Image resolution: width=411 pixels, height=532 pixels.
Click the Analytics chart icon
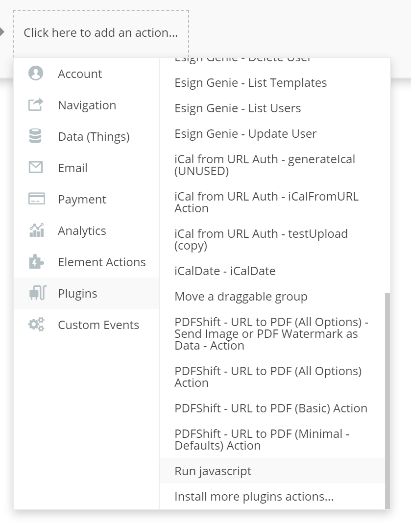tap(36, 230)
